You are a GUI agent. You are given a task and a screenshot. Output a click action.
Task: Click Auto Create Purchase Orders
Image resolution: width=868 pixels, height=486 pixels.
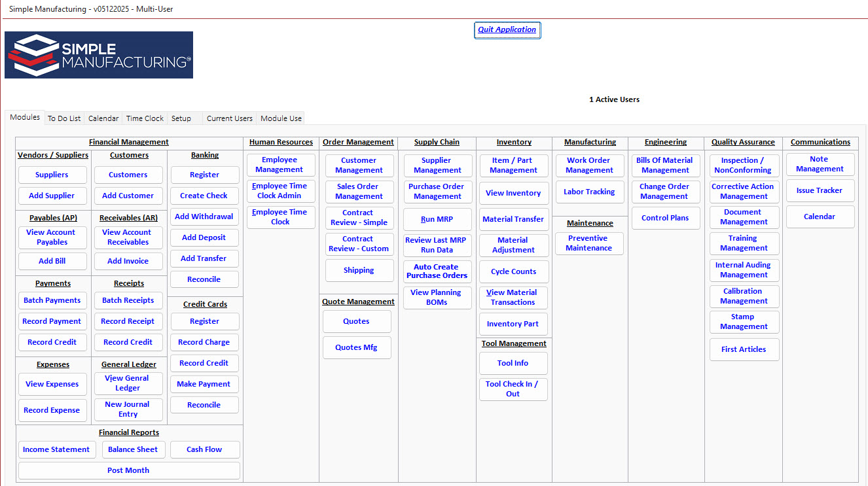[437, 271]
